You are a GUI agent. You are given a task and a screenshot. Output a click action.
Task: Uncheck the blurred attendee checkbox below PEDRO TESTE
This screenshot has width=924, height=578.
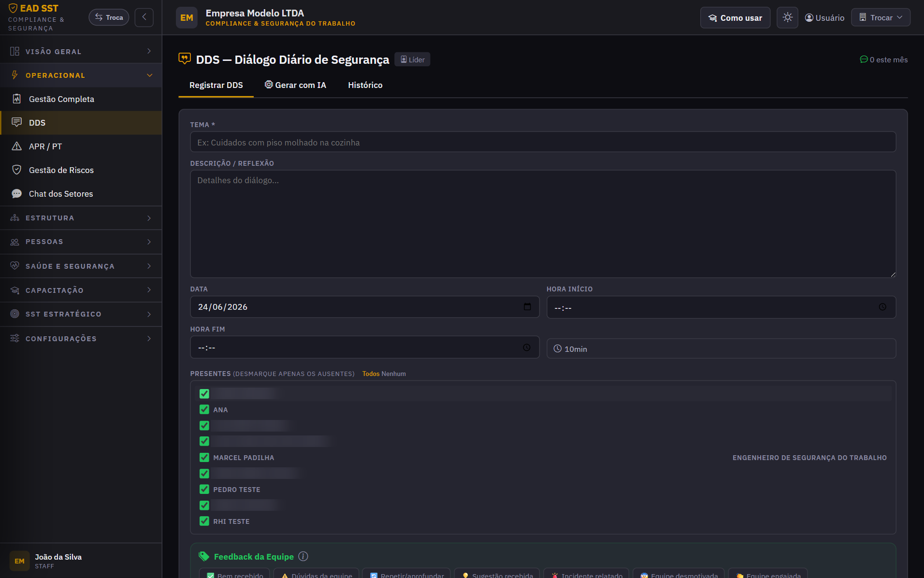(x=204, y=505)
